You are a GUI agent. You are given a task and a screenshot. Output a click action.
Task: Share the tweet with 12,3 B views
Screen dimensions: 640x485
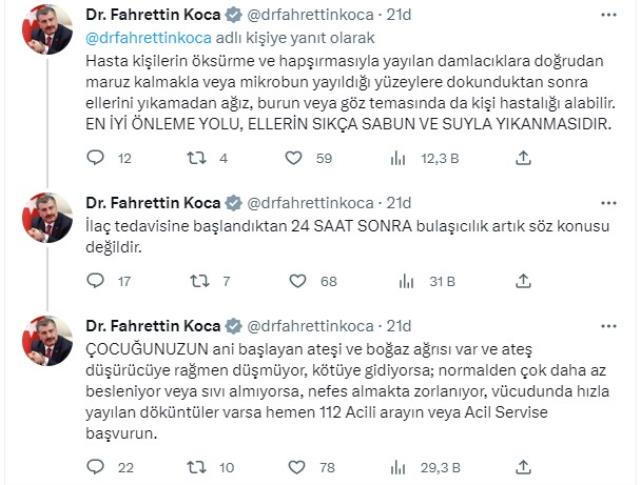[522, 157]
